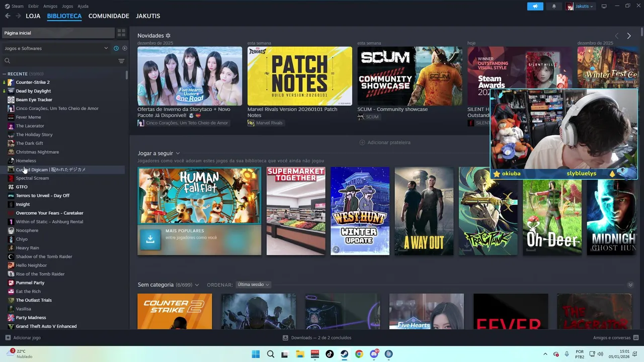Toggle show only ready-to-play games
Screen dimensions: 644x362
tap(125, 48)
